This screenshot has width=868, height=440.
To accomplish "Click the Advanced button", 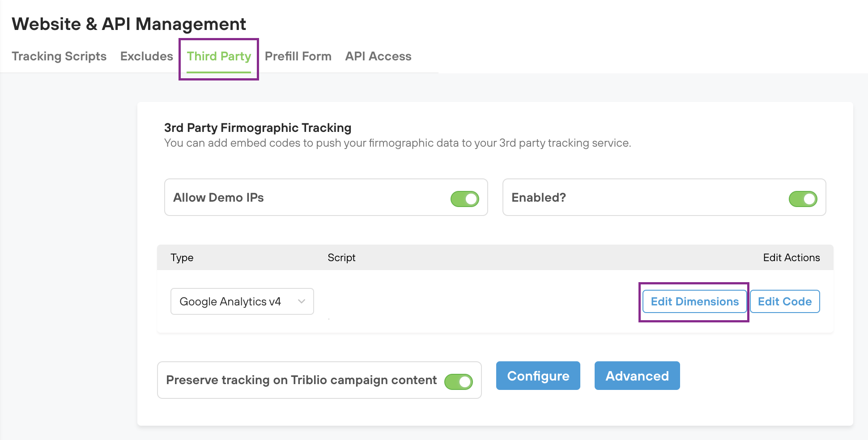I will pyautogui.click(x=637, y=376).
